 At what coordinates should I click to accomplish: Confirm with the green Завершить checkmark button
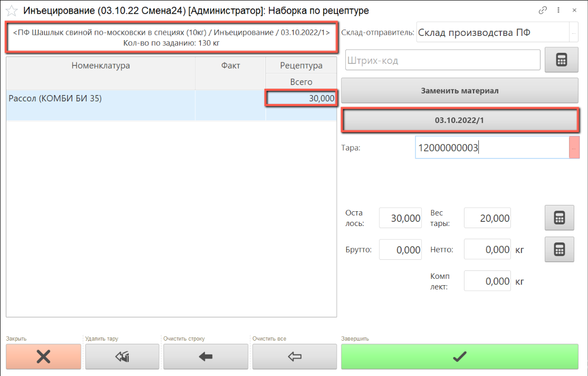pyautogui.click(x=460, y=356)
